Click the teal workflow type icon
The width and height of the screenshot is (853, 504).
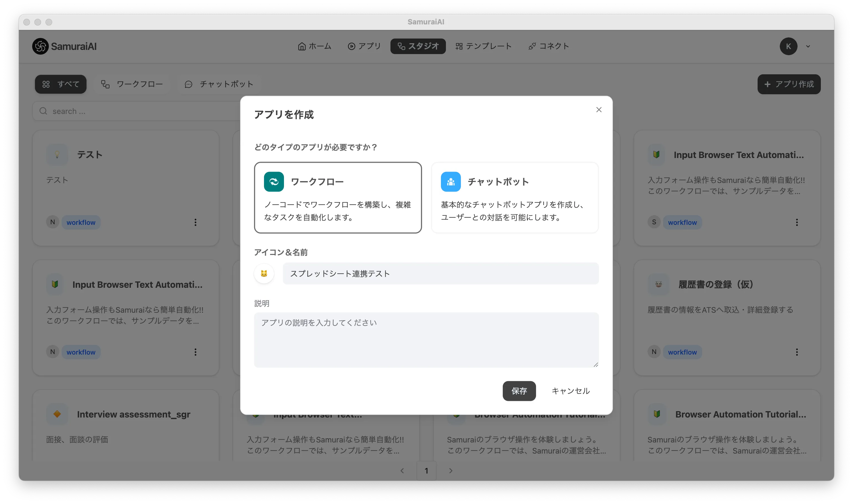[x=274, y=182]
